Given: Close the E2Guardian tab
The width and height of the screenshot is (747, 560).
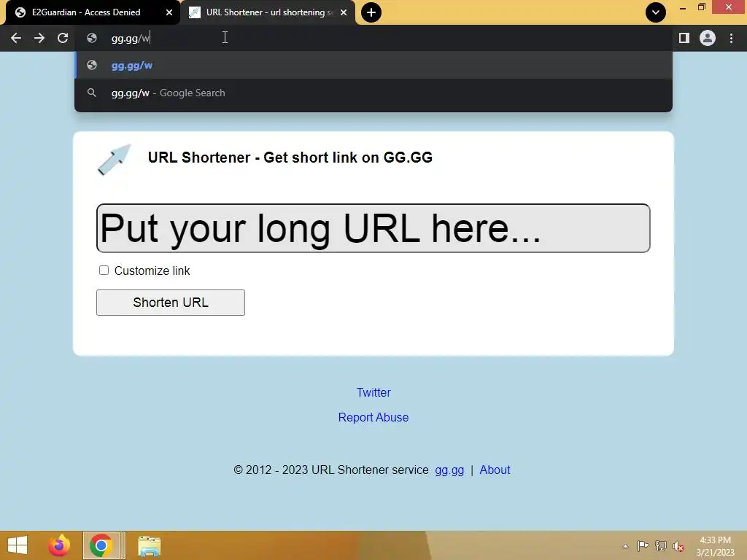Looking at the screenshot, I should tap(169, 12).
